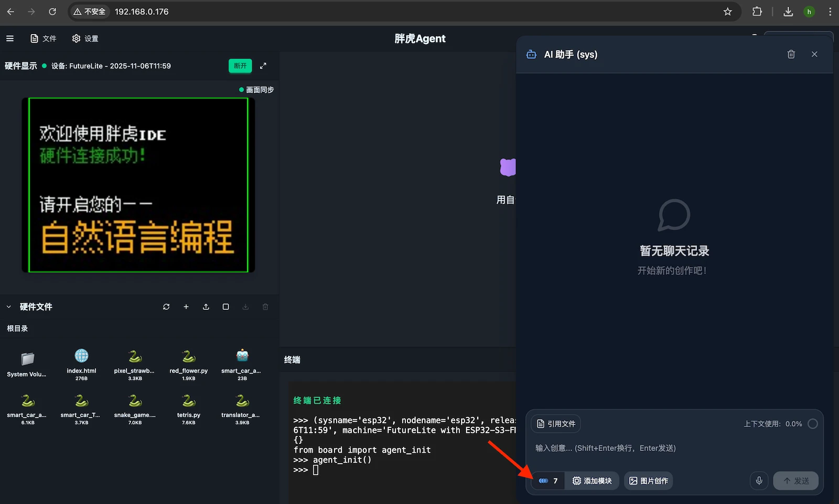Upload a file to hardware
Screen dimensions: 839x504
coord(206,307)
